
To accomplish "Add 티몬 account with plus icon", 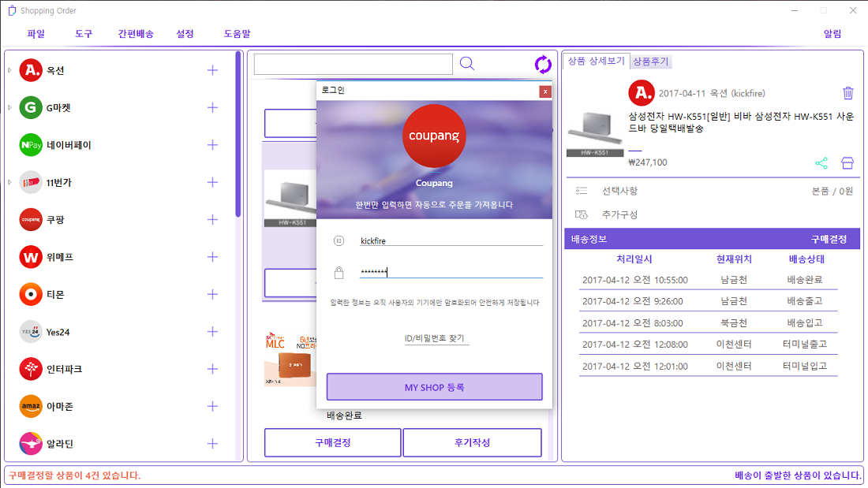I will [x=212, y=294].
